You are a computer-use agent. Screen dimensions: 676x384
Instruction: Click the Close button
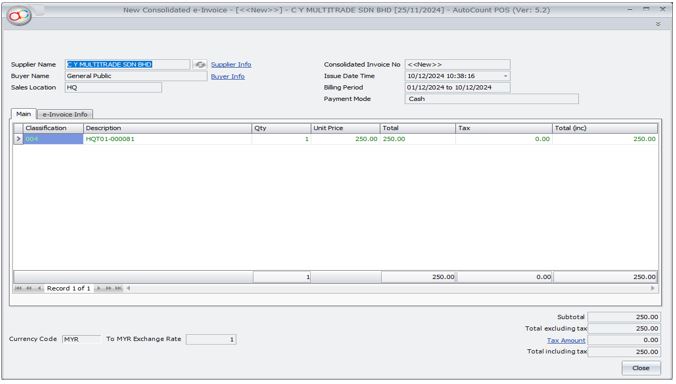(x=641, y=368)
